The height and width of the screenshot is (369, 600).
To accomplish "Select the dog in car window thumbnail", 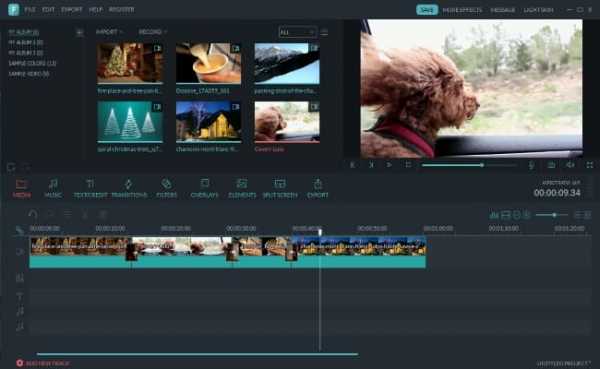I will (287, 122).
